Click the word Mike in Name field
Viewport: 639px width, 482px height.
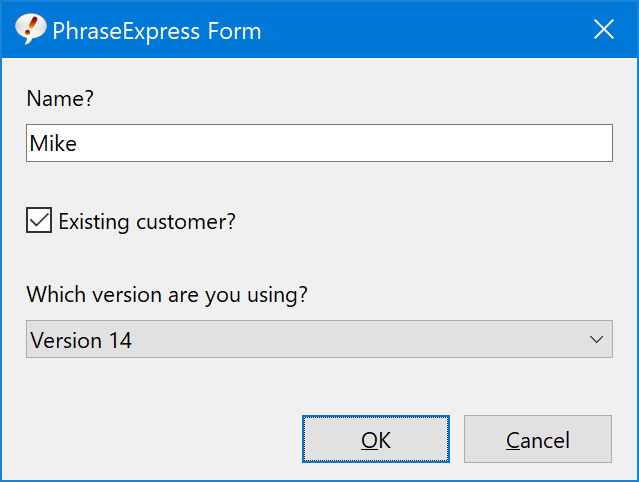(53, 143)
